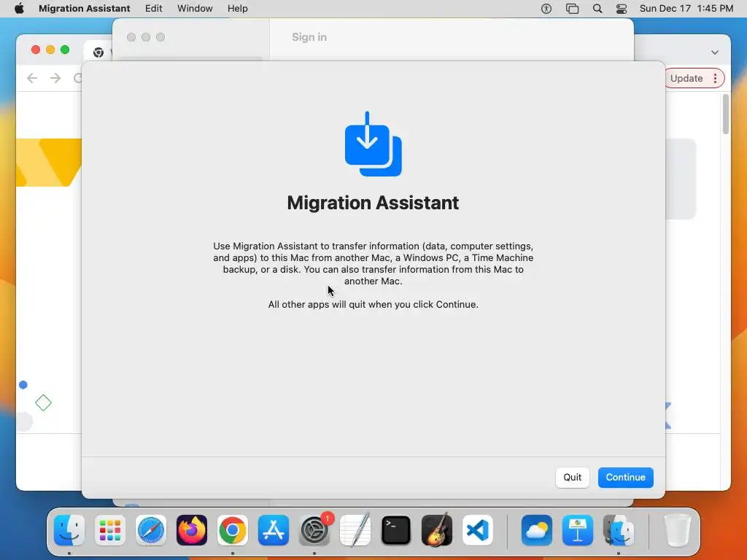Open Weather app from the Dock
This screenshot has width=747, height=560.
click(537, 530)
